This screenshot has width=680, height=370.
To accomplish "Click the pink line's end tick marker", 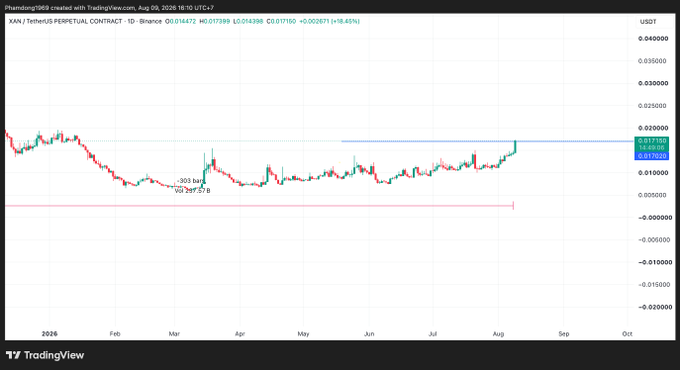I will click(513, 206).
